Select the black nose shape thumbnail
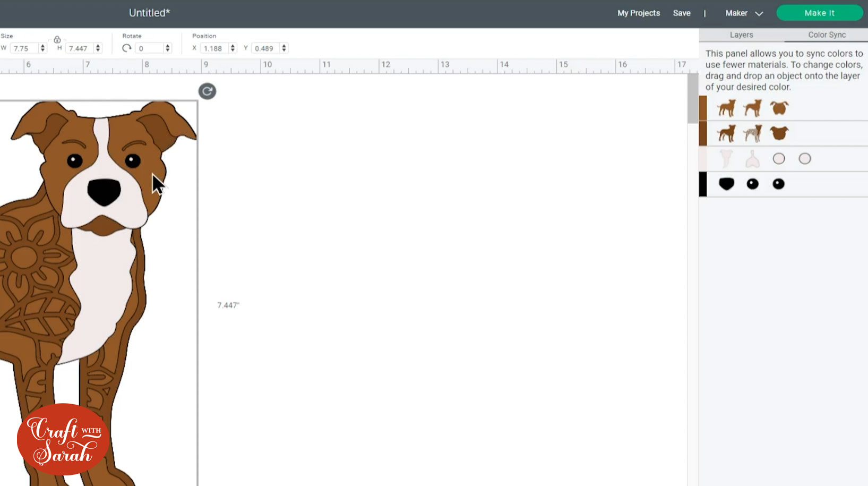The width and height of the screenshot is (868, 486). point(726,184)
